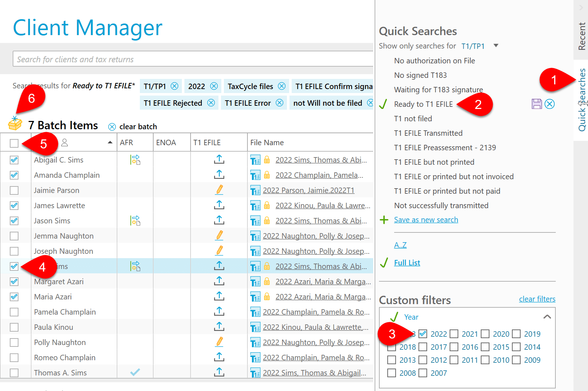Click the T1 file icon for Pamela Champlain
The width and height of the screenshot is (588, 391).
click(255, 312)
